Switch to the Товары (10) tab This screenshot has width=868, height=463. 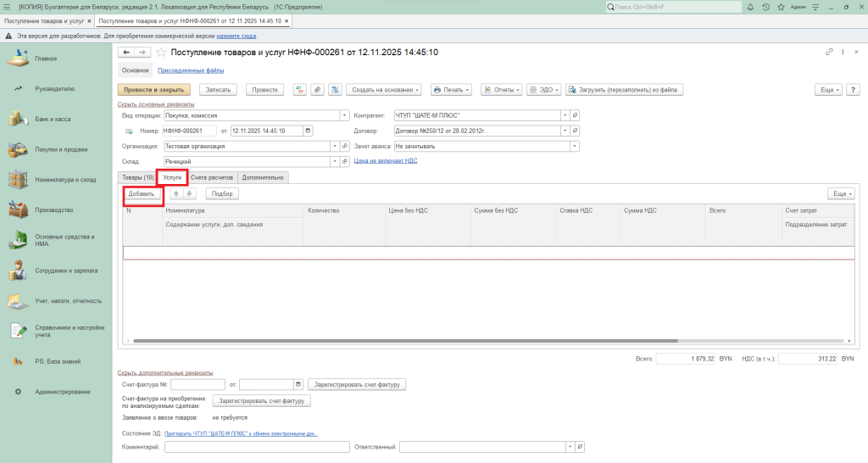coord(137,177)
